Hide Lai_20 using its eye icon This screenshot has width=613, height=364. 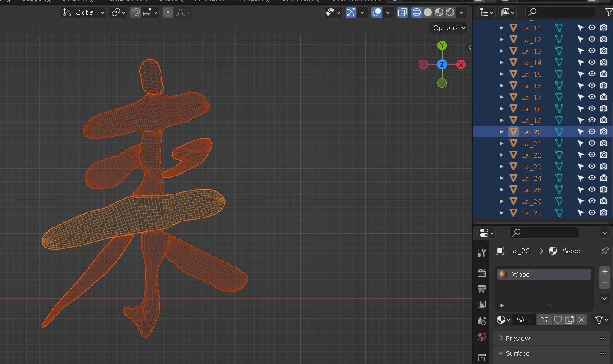point(592,132)
